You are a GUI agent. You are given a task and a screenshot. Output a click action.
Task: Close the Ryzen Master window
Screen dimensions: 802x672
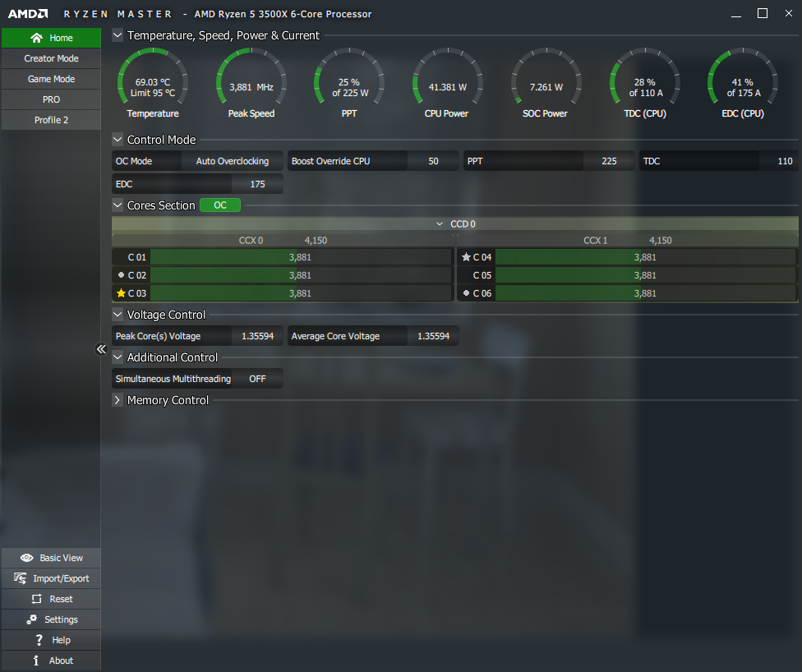tap(789, 13)
